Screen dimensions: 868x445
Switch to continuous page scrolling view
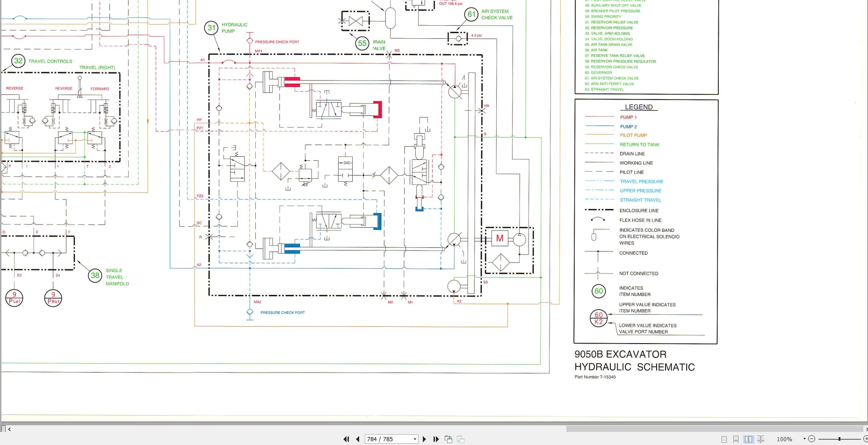pyautogui.click(x=736, y=439)
